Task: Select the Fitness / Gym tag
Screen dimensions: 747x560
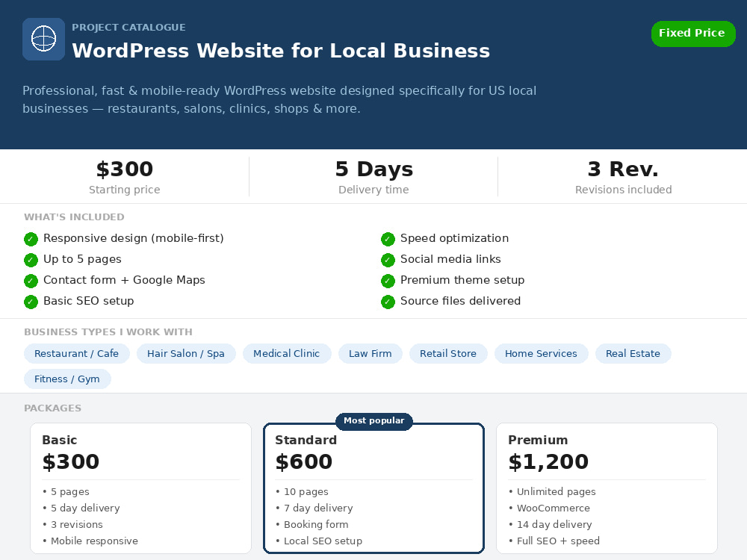Action: [x=67, y=379]
